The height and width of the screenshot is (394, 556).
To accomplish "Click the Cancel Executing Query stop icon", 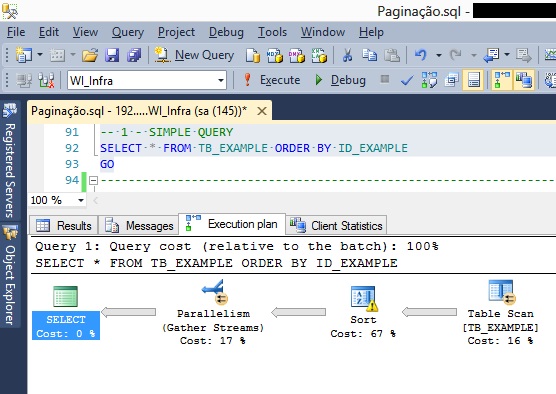I will (385, 79).
